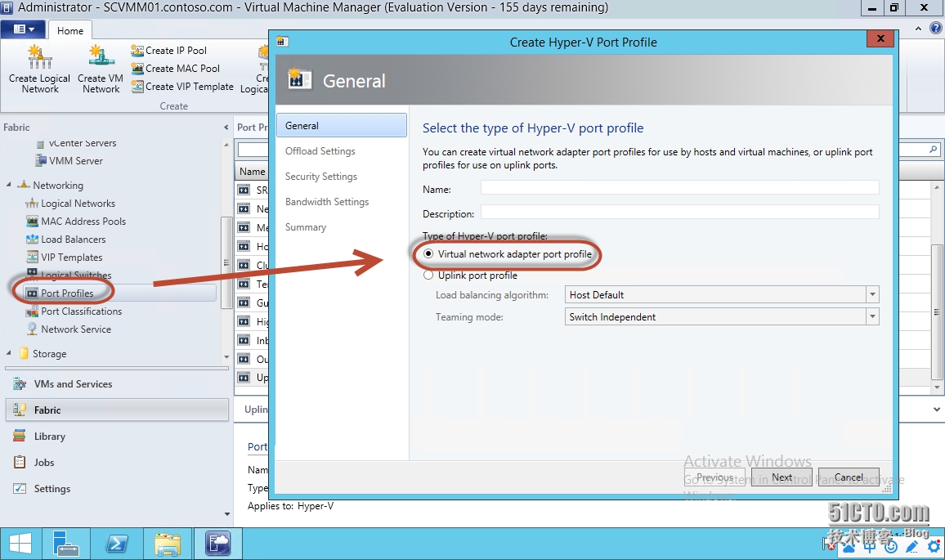Open the help question mark icon

935,29
